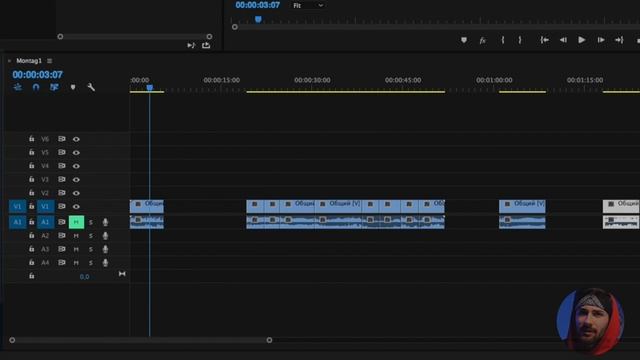Lock the V3 track
The height and width of the screenshot is (360, 640).
click(x=31, y=179)
